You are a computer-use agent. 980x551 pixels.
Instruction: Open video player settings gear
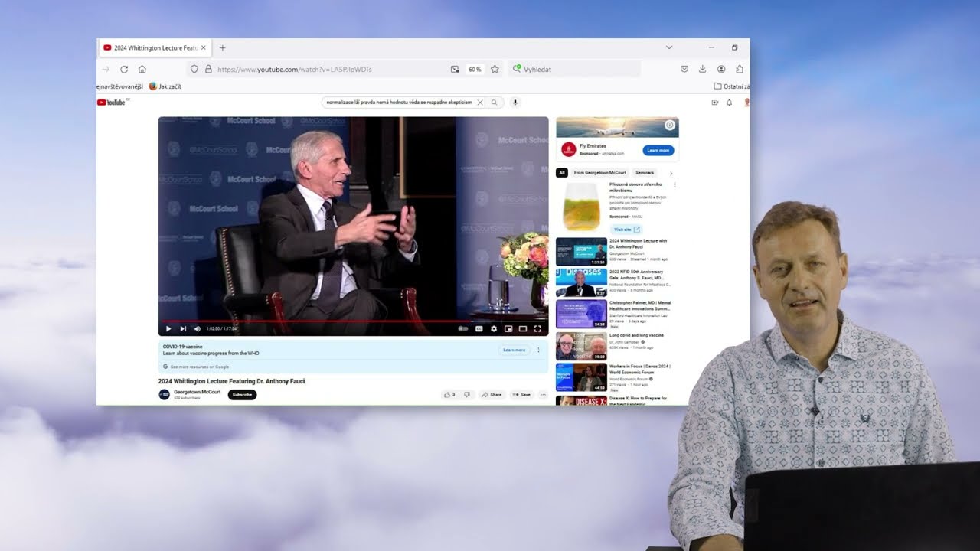(x=494, y=329)
